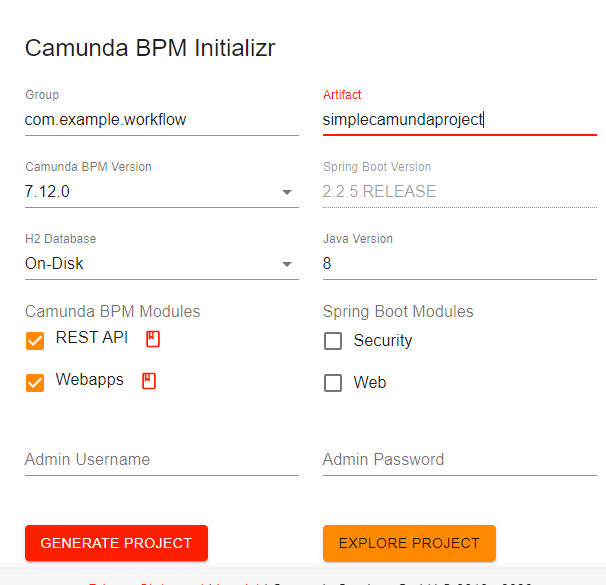Open the REST API documentation bookmark icon
606x585 pixels.
pyautogui.click(x=153, y=339)
